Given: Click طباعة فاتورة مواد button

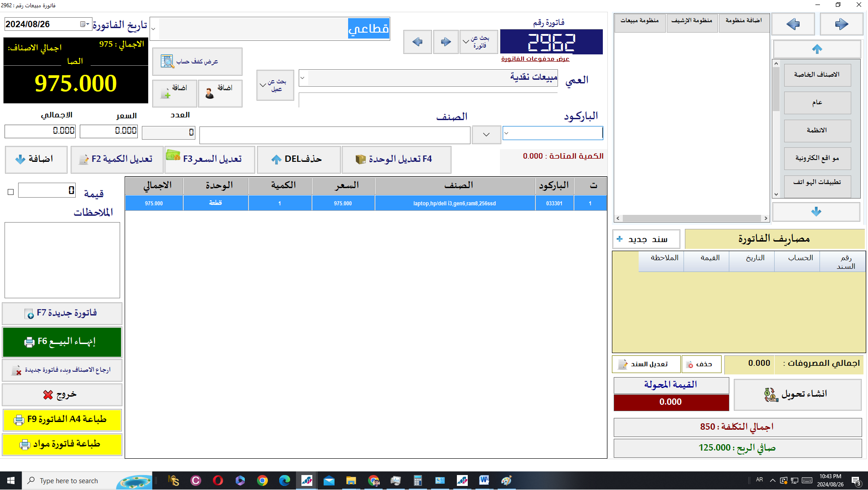Looking at the screenshot, I should tap(62, 444).
